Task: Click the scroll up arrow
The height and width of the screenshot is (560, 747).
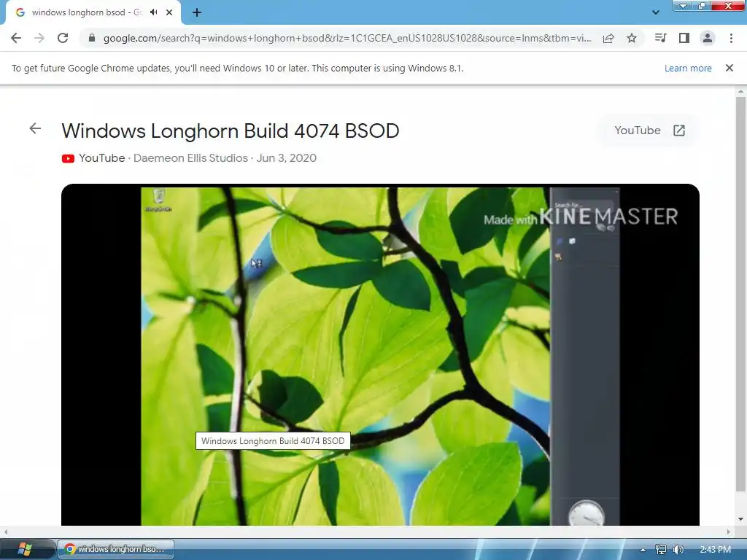Action: coord(740,91)
